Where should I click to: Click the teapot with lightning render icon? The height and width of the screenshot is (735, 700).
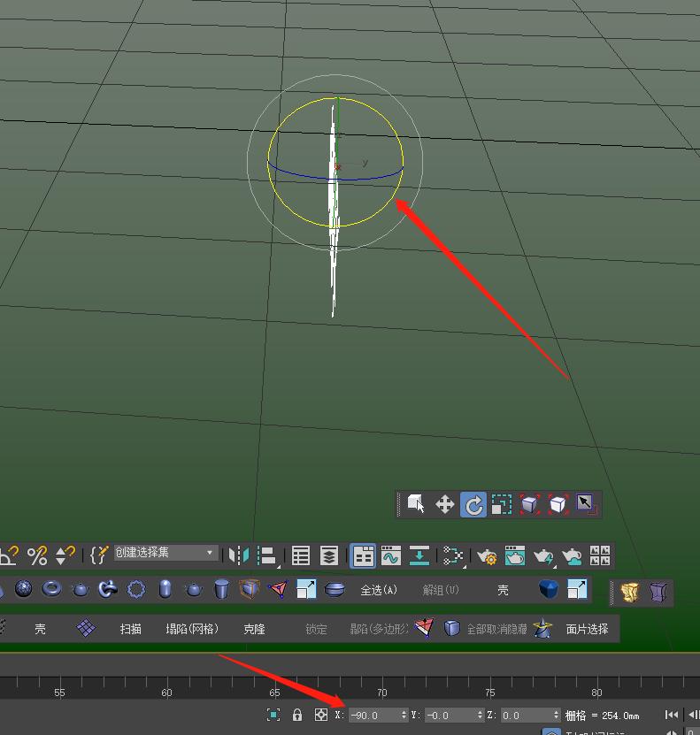click(543, 556)
